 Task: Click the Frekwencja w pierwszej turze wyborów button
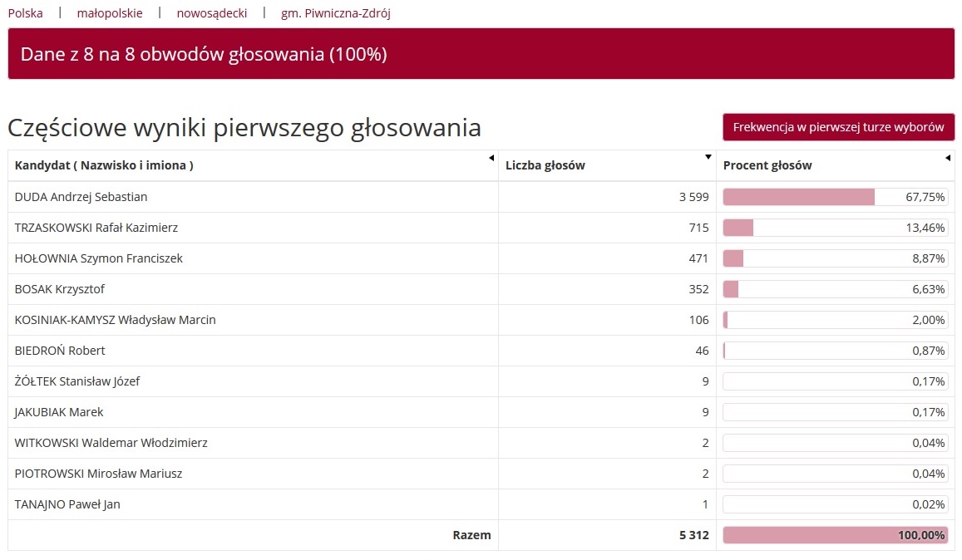click(838, 127)
